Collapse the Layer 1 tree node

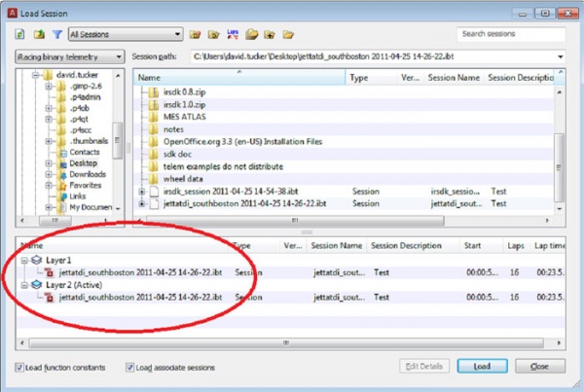pos(24,262)
